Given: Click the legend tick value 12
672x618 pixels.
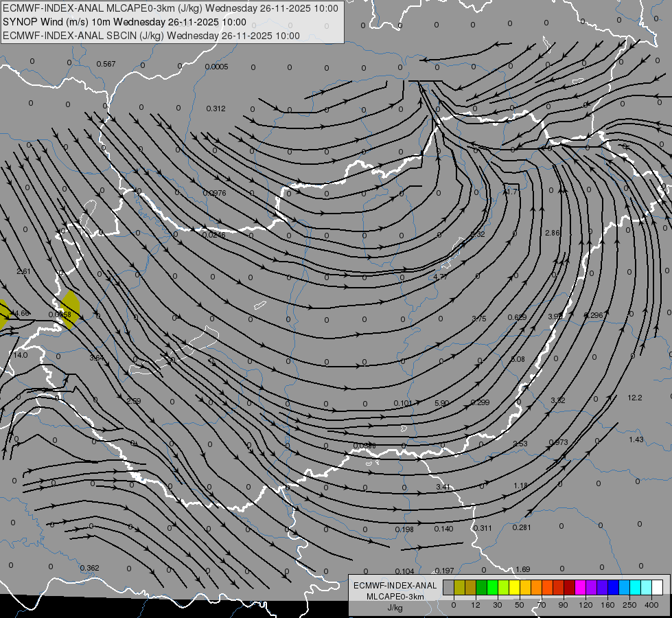Looking at the screenshot, I should [476, 605].
